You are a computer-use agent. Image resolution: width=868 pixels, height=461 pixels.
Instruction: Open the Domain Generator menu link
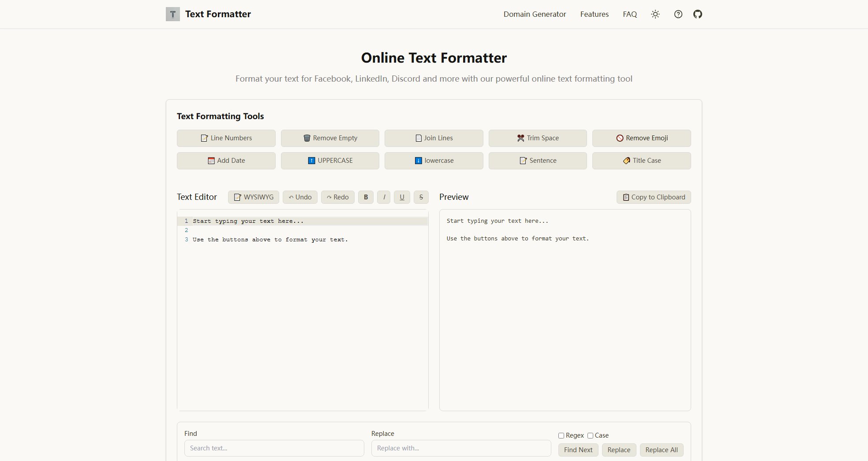[535, 14]
